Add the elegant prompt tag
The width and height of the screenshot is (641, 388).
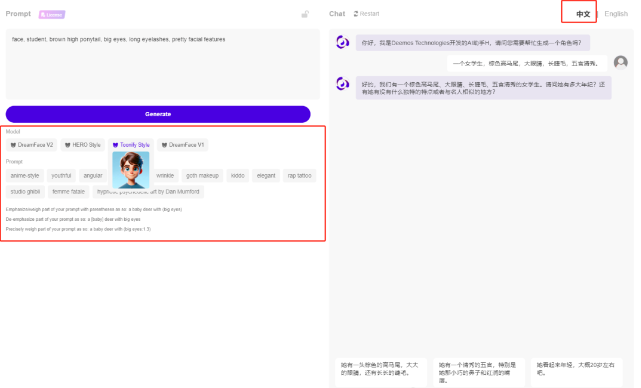pos(266,175)
